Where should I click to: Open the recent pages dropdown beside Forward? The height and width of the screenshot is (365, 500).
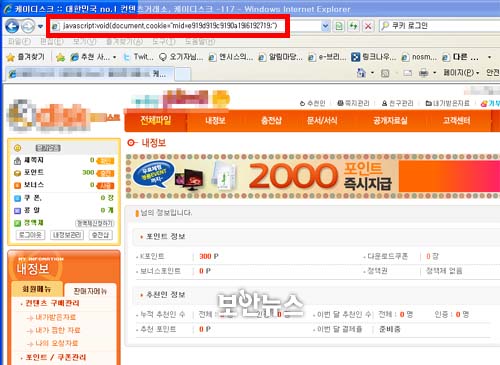tap(40, 26)
